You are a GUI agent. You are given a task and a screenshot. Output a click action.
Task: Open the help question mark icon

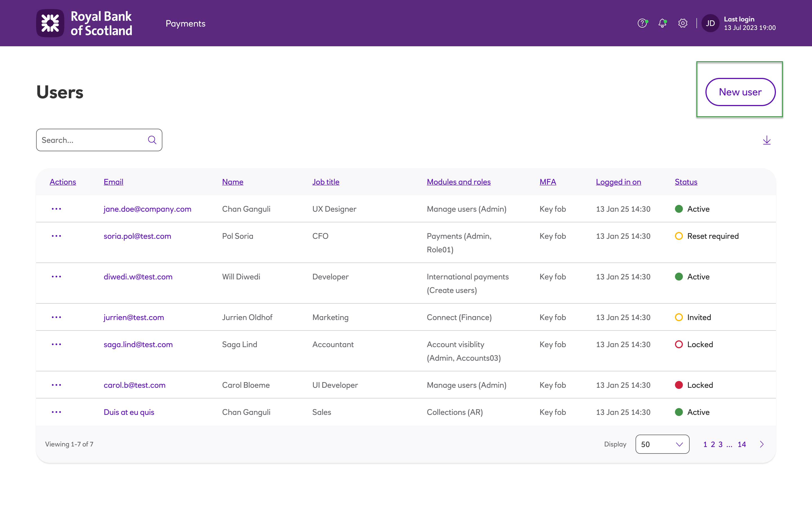[642, 23]
